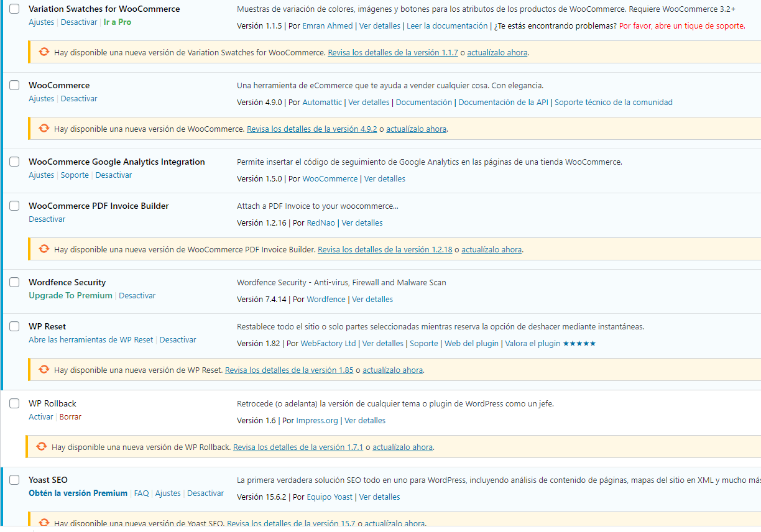Open Web del plugin link
761x532 pixels.
[471, 344]
